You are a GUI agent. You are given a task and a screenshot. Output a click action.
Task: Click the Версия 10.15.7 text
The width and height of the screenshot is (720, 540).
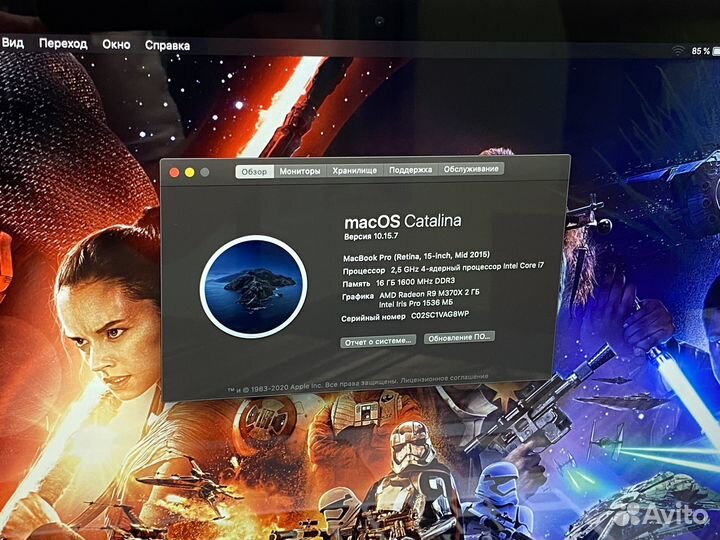371,236
